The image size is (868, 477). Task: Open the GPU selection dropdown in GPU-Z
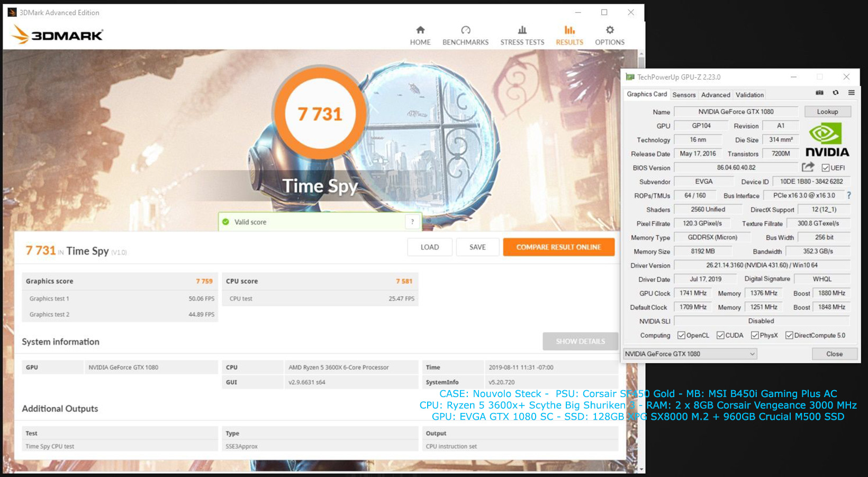tap(690, 354)
